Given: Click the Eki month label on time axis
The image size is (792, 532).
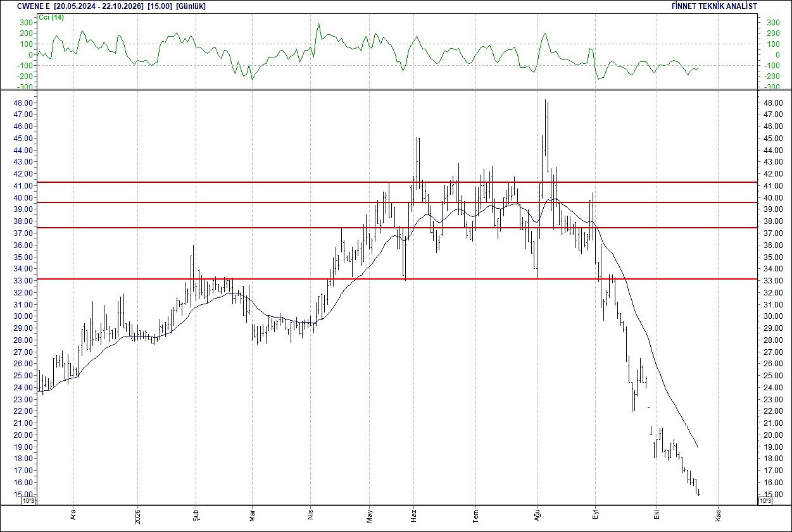Looking at the screenshot, I should [657, 513].
